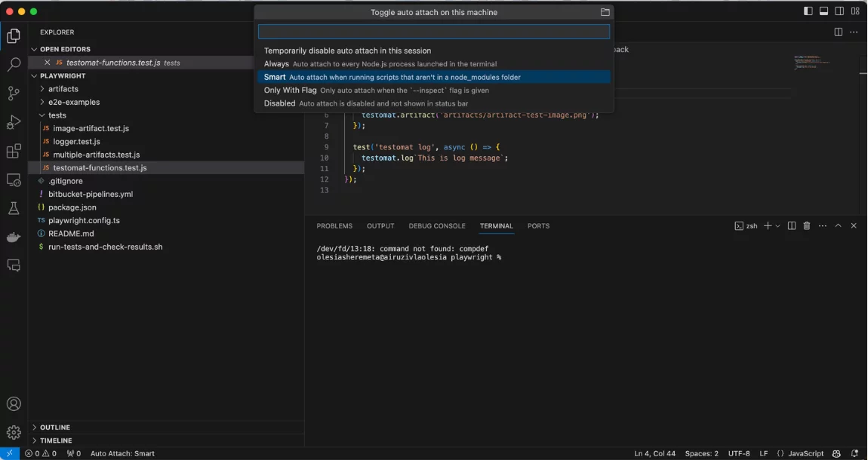Viewport: 868px width, 460px height.
Task: Click the auto attach quick pick input field
Action: tap(433, 32)
